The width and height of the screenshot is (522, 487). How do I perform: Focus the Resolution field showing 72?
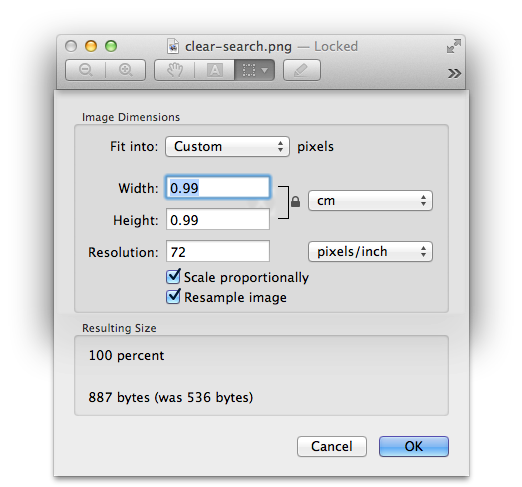tap(218, 251)
